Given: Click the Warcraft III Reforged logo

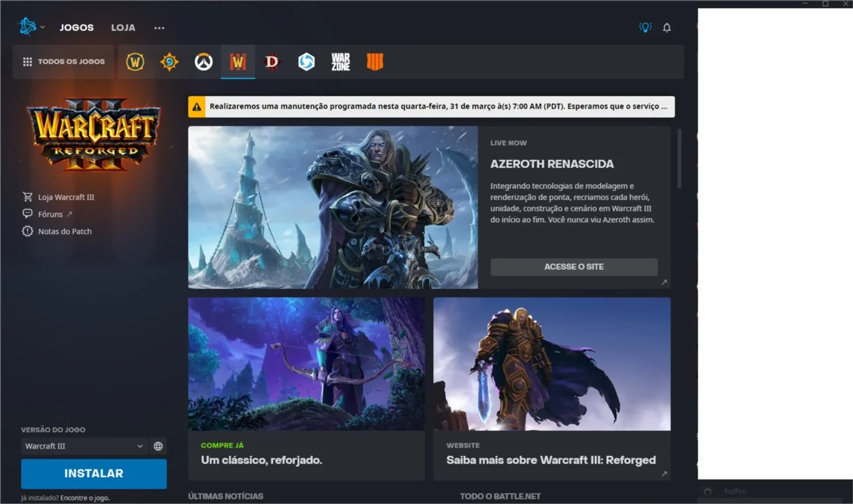Looking at the screenshot, I should 94,134.
